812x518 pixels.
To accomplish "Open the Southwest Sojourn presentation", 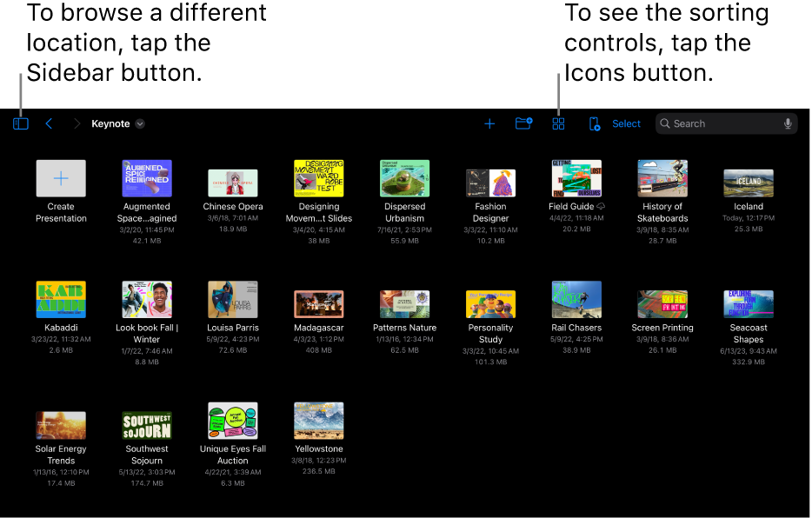I will pos(147,425).
